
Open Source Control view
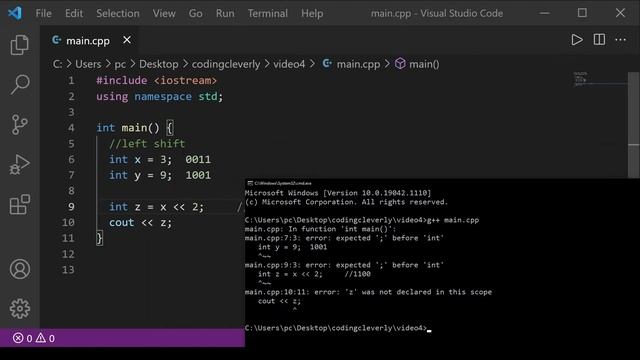(x=20, y=124)
